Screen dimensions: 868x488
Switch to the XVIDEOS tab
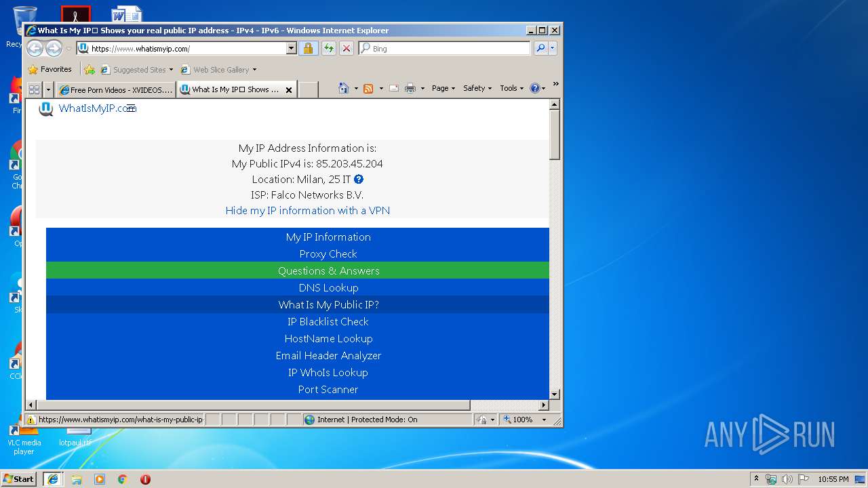(116, 89)
